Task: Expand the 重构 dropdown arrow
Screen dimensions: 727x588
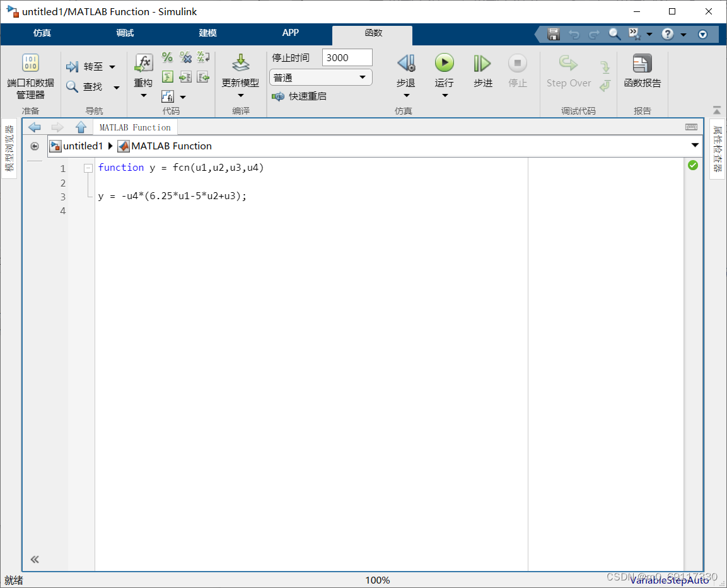Action: click(x=144, y=95)
